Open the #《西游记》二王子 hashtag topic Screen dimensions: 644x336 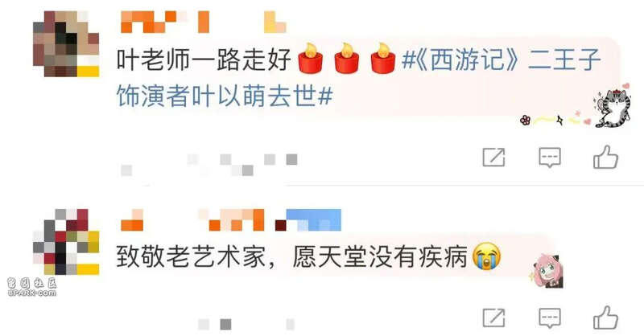point(502,59)
